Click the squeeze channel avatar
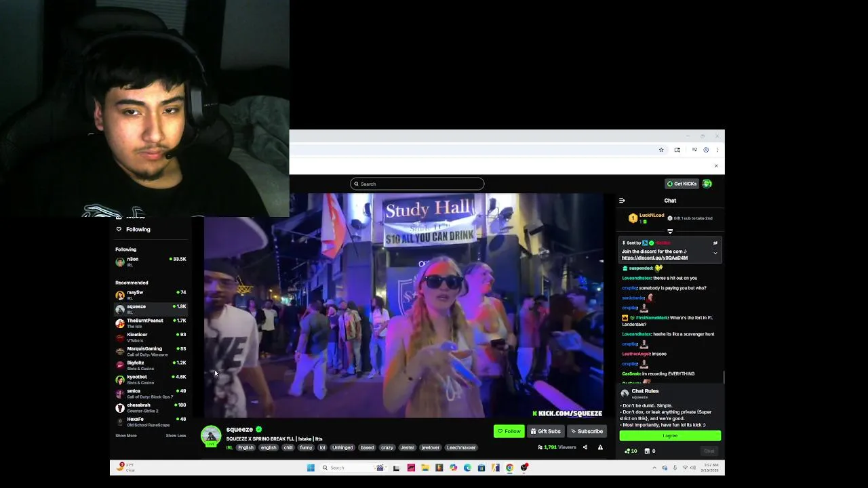 pyautogui.click(x=211, y=436)
